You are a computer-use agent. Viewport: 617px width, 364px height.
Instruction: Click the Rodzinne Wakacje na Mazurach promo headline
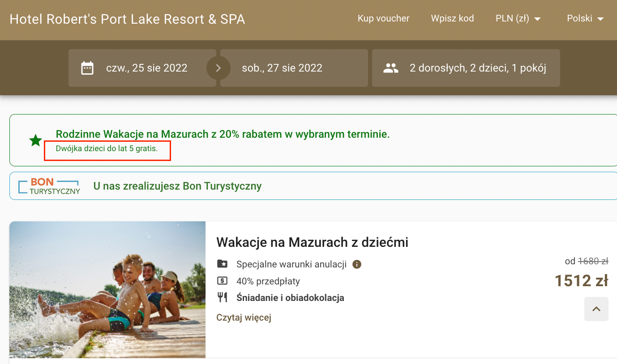pos(223,134)
